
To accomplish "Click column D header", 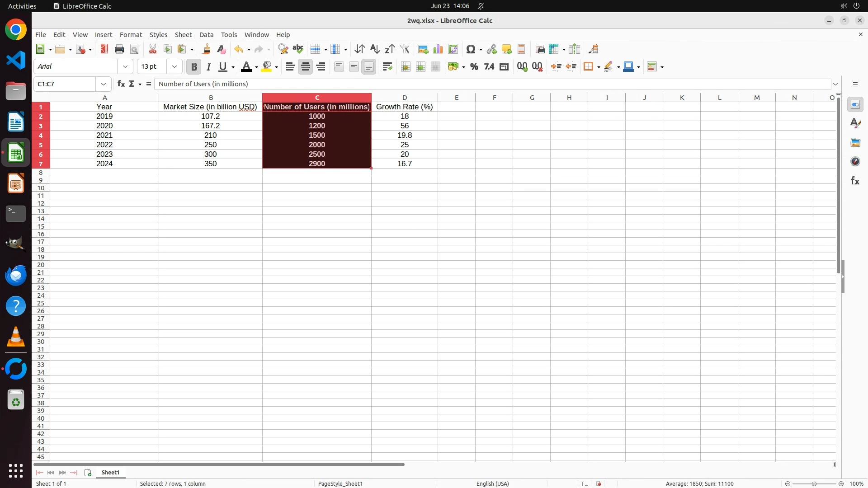I will tap(404, 98).
